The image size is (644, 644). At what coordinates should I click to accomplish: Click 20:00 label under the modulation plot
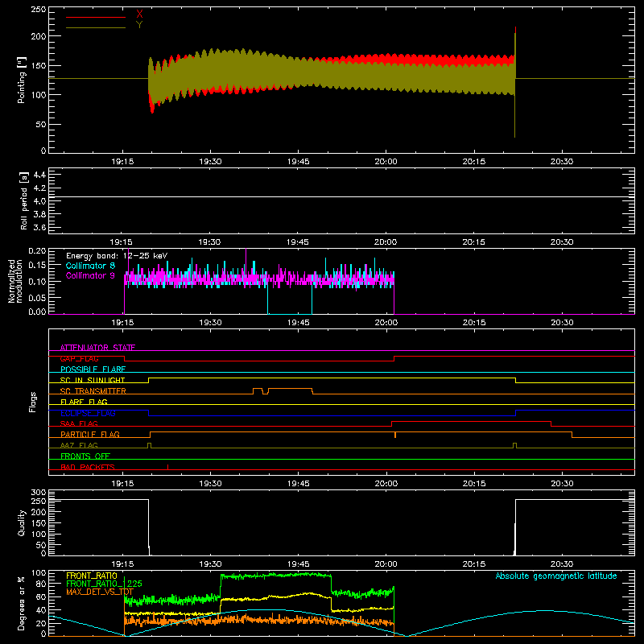coord(386,323)
